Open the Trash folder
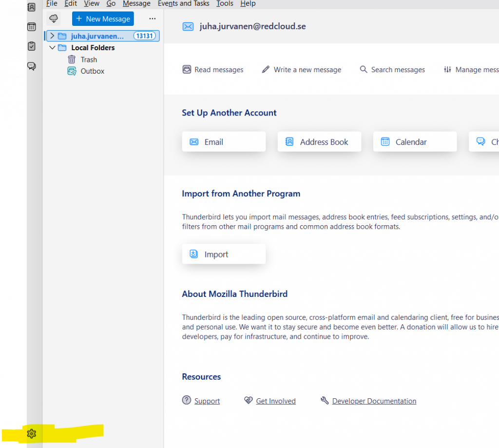 (x=88, y=59)
